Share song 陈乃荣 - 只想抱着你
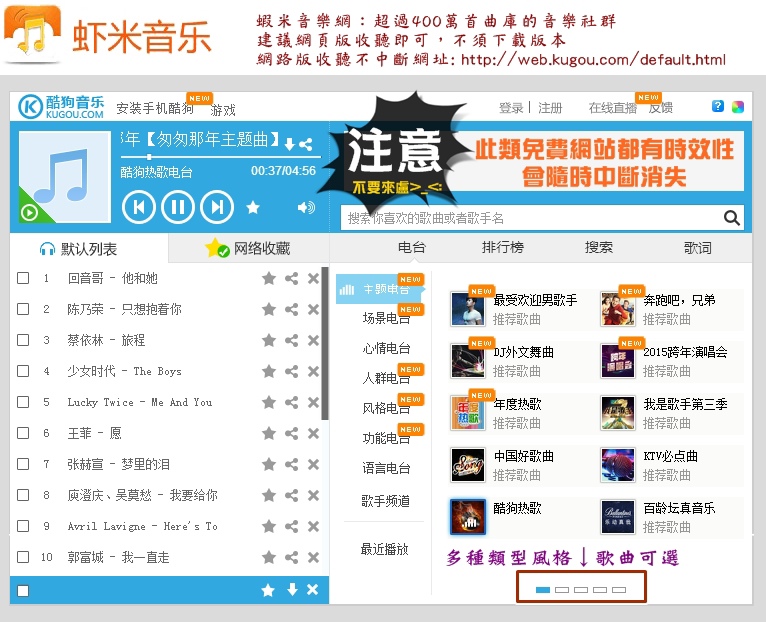The width and height of the screenshot is (766, 622). 292,309
